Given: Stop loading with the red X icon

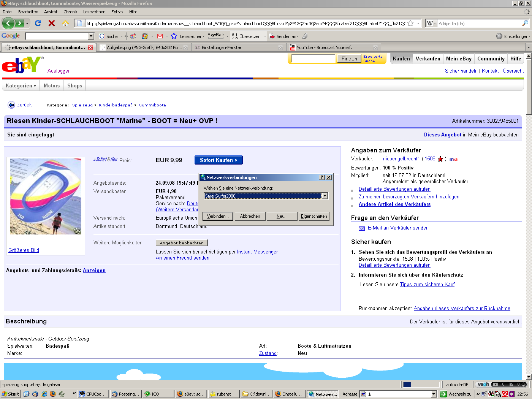Looking at the screenshot, I should (x=52, y=23).
